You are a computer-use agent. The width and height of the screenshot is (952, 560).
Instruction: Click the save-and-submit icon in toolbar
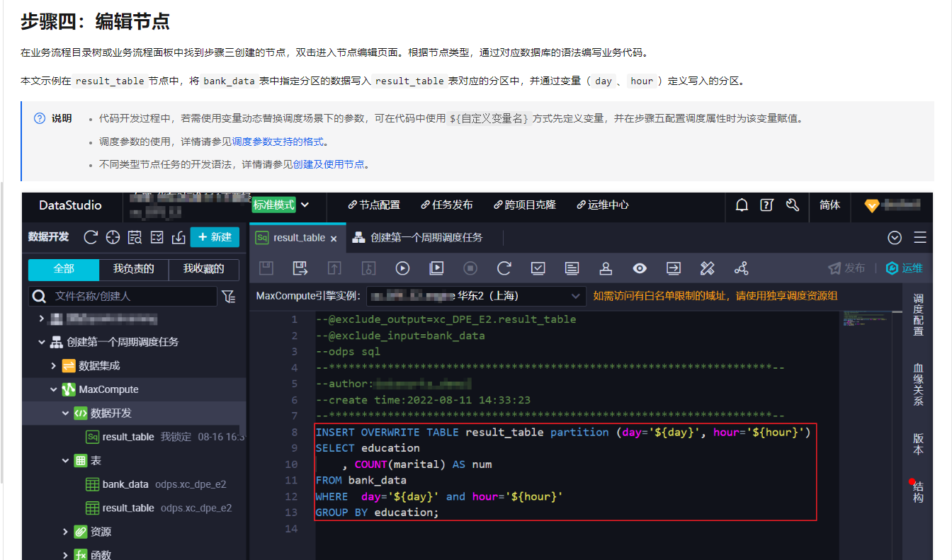[300, 268]
